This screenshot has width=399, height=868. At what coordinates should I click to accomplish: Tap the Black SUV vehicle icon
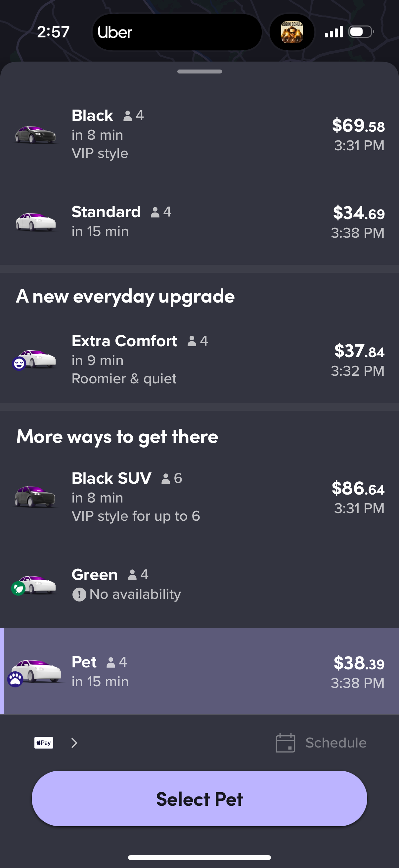pos(35,496)
